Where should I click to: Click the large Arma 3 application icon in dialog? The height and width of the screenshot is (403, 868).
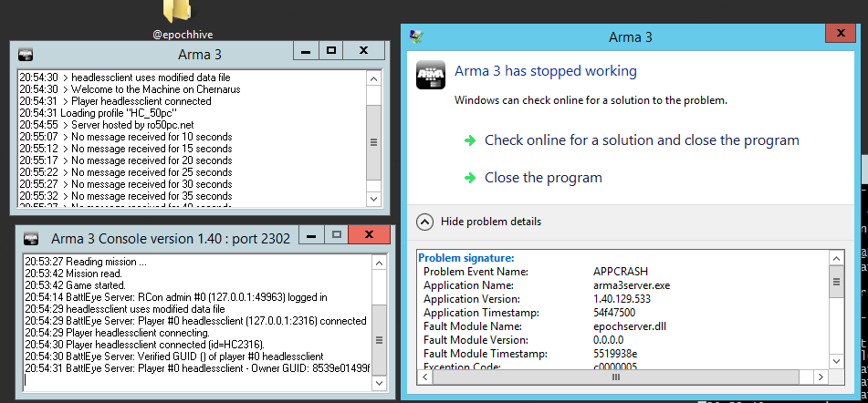click(431, 74)
